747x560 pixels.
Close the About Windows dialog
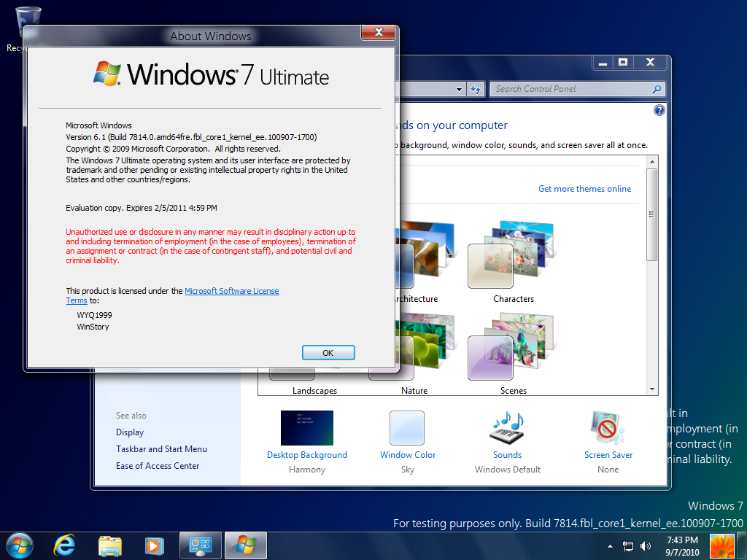point(379,32)
